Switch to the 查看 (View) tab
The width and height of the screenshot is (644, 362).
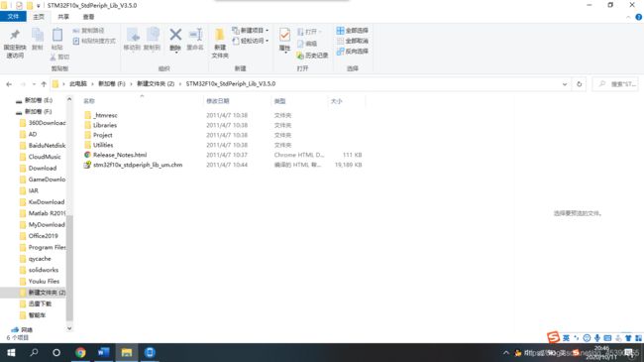(x=88, y=17)
